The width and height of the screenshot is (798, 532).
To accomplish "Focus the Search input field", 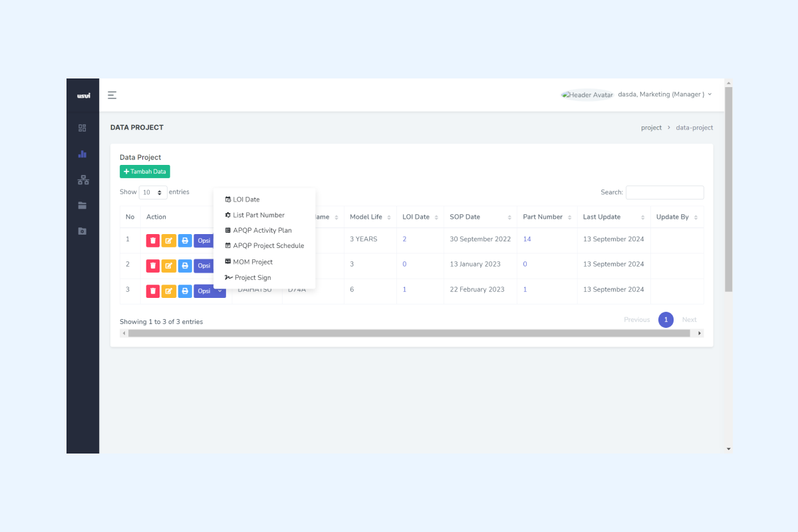I will click(x=665, y=192).
